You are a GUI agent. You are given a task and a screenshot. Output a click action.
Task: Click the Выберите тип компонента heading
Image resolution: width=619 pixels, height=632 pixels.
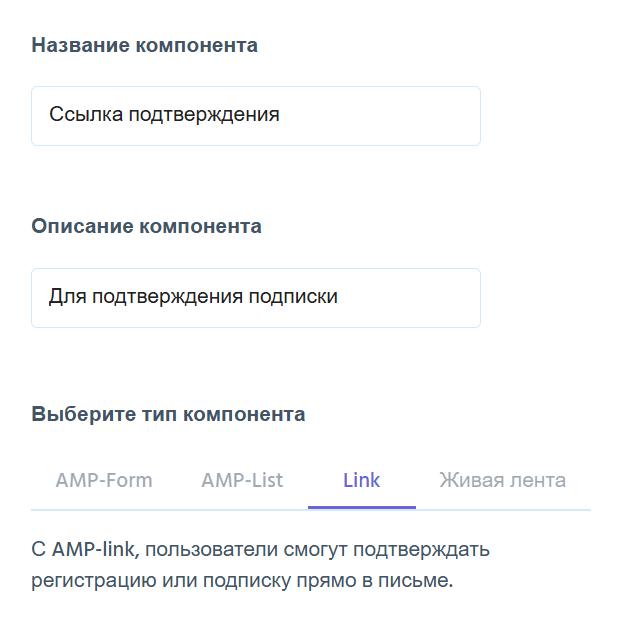(168, 414)
